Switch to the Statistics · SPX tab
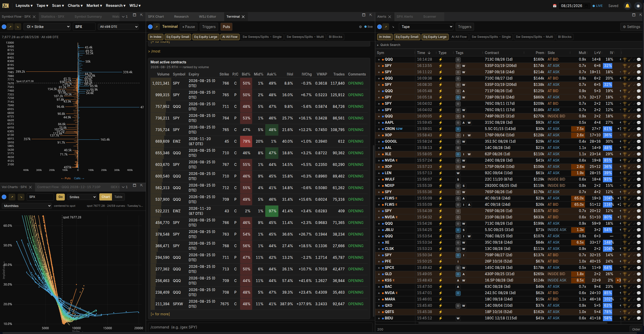The width and height of the screenshot is (644, 334). pos(53,17)
